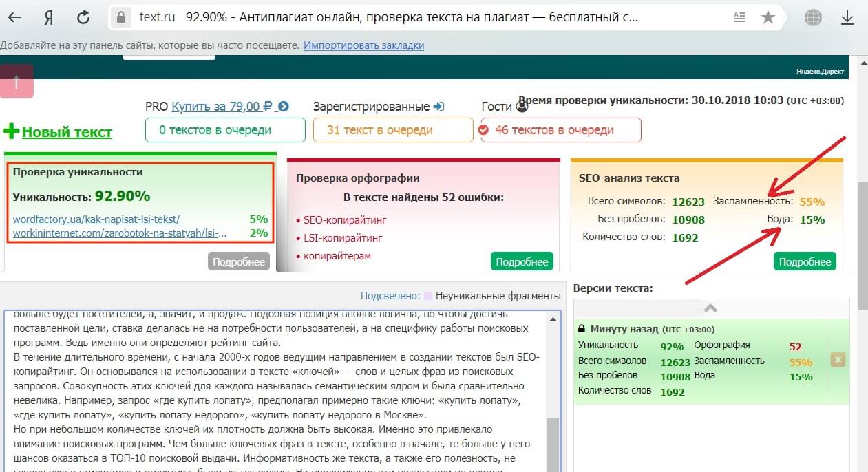Click the Yandex home icon

pos(49,18)
